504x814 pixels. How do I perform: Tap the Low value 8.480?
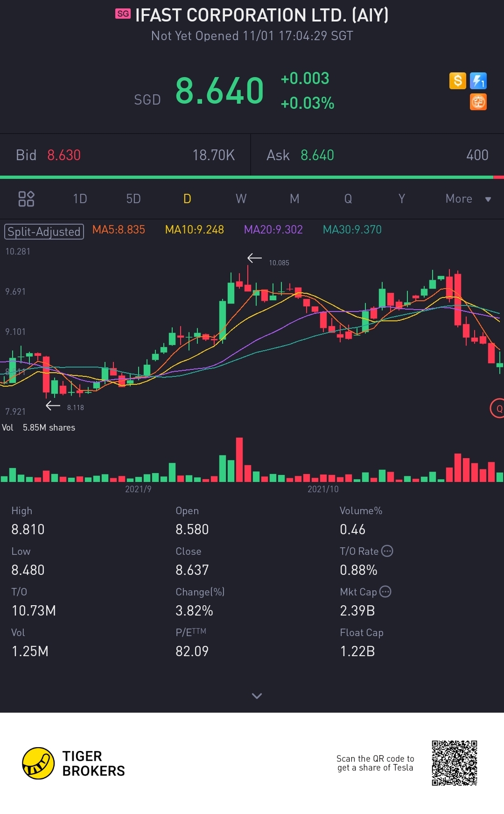[x=28, y=570]
